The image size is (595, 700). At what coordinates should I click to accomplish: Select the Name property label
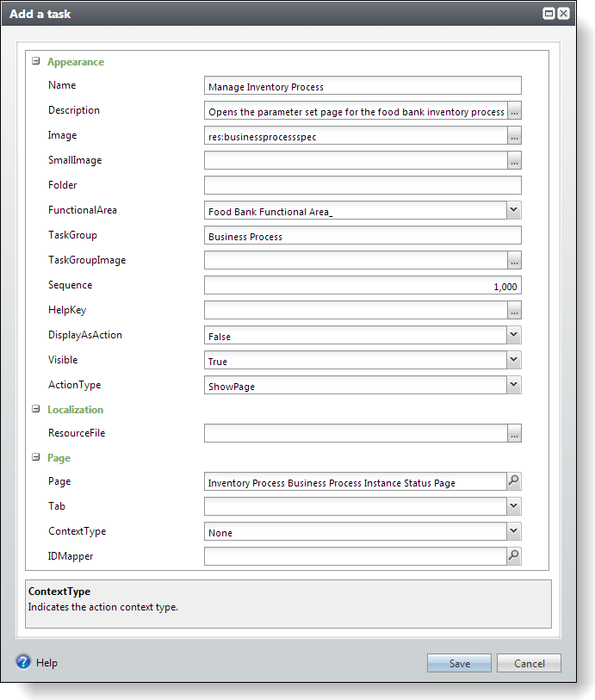62,85
